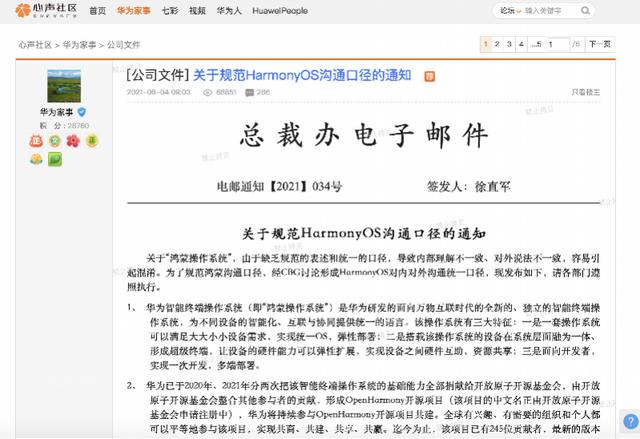Click the green round medal badge
The image size is (640, 439).
(x=55, y=141)
